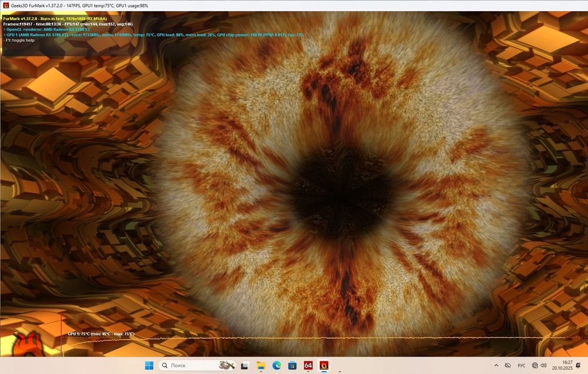Click the 'FurMark v1.37.2.0 - Burn-in test' overlay line
This screenshot has width=588, height=374.
pyautogui.click(x=55, y=19)
